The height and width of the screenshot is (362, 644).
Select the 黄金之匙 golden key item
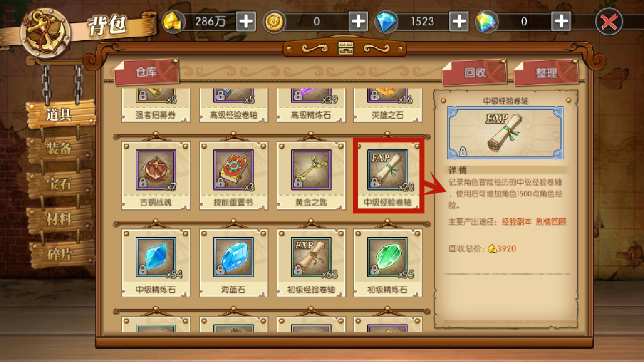point(311,169)
